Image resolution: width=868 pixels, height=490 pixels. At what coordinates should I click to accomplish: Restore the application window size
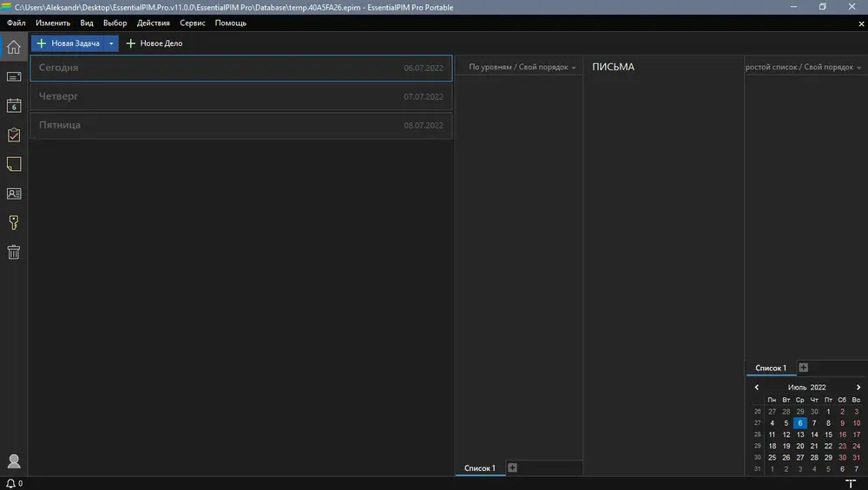tap(823, 7)
